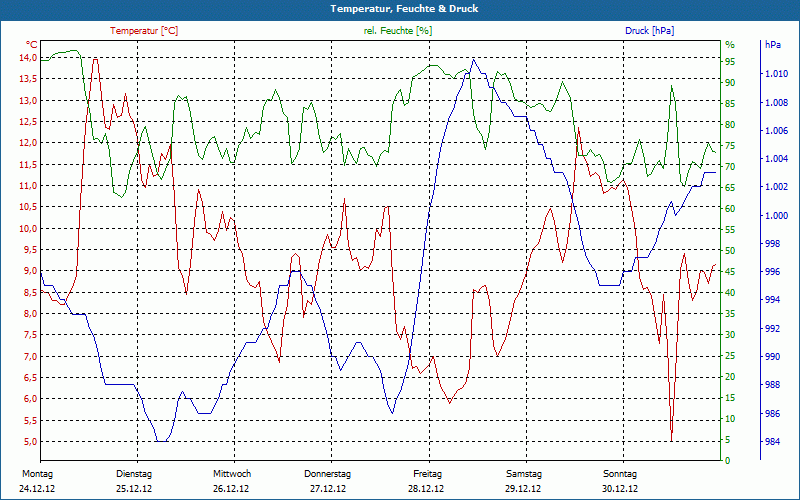The width and height of the screenshot is (800, 500).
Task: Click the 986 pressure axis value
Action: [x=773, y=413]
